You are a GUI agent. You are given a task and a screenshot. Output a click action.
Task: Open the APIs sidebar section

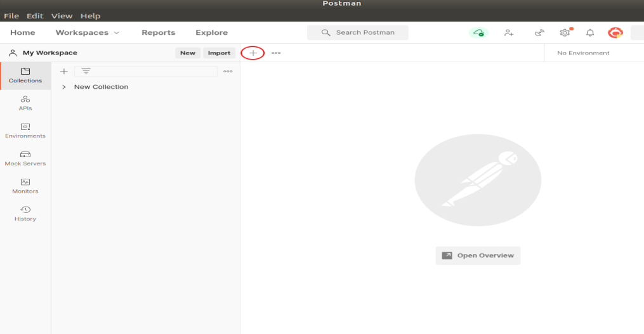coord(25,103)
